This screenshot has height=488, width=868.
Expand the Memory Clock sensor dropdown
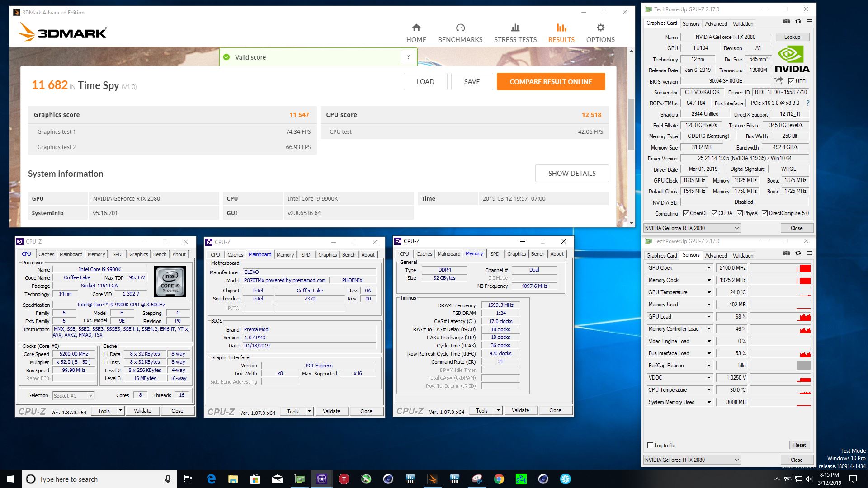coord(709,280)
